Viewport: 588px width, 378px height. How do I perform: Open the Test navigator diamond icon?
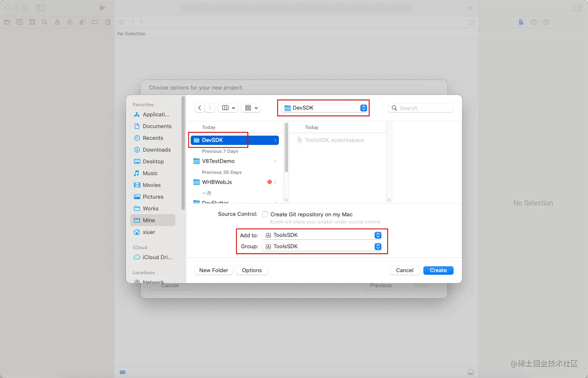(70, 22)
